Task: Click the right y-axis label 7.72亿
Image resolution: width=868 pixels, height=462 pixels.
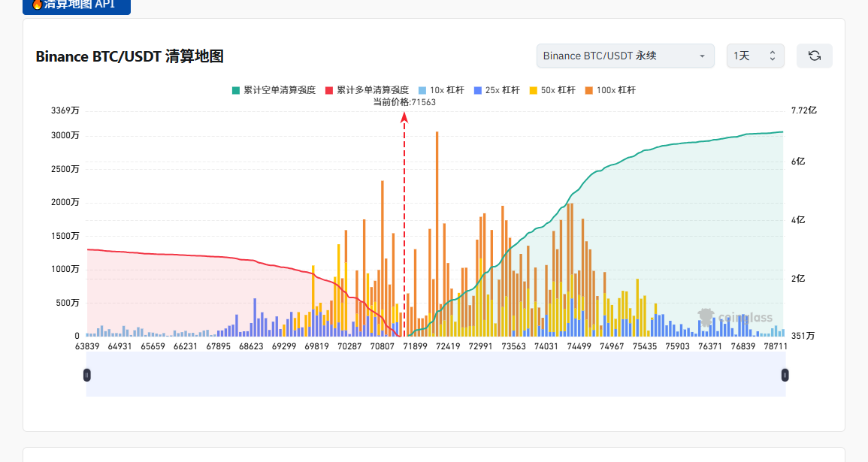Action: point(804,110)
